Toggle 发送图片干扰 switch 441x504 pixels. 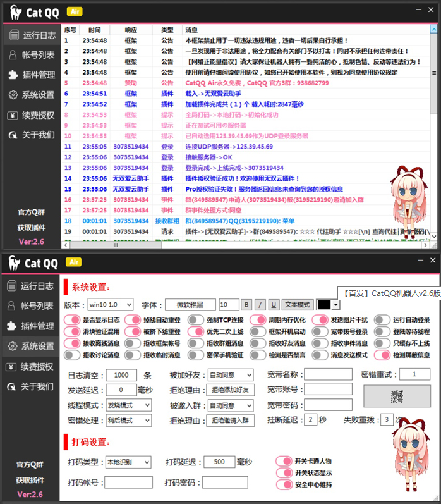(320, 320)
